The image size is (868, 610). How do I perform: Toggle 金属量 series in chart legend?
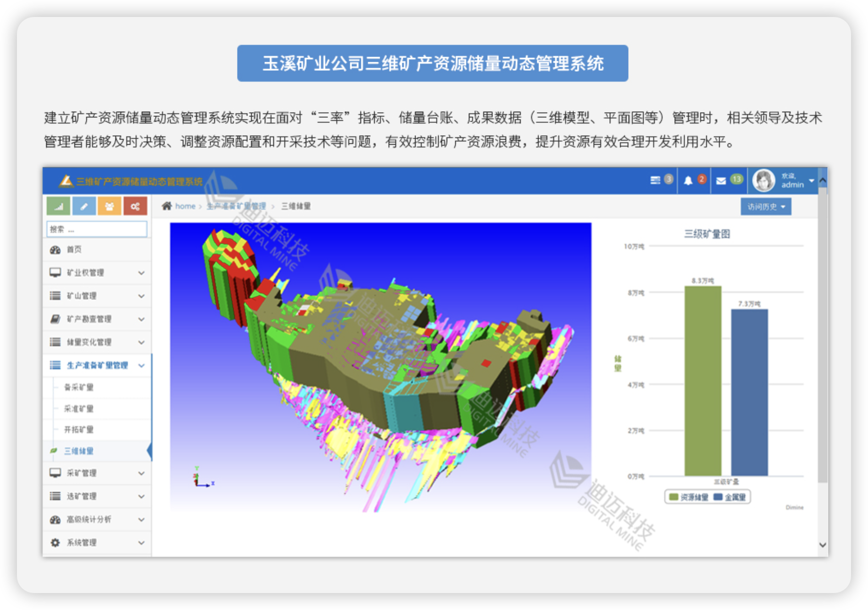[x=730, y=497]
